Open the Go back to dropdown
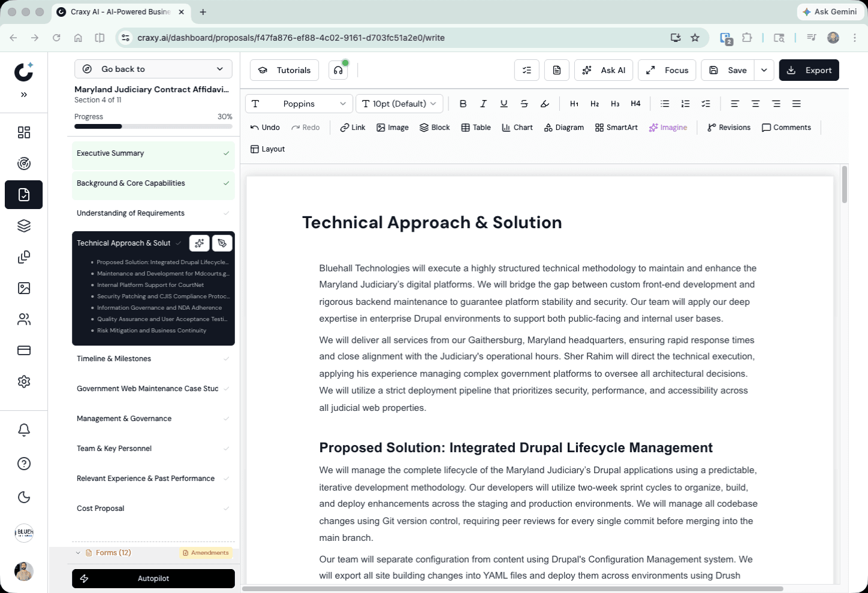This screenshot has width=868, height=593. (153, 69)
